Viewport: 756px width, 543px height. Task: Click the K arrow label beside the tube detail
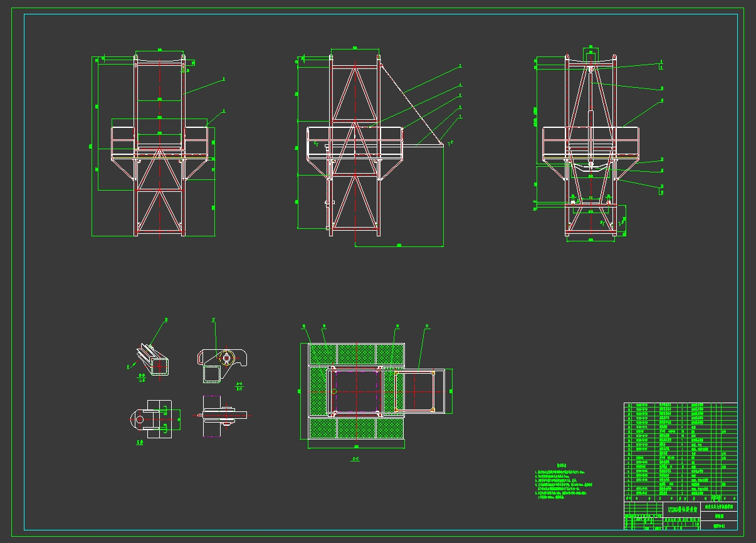point(129,367)
